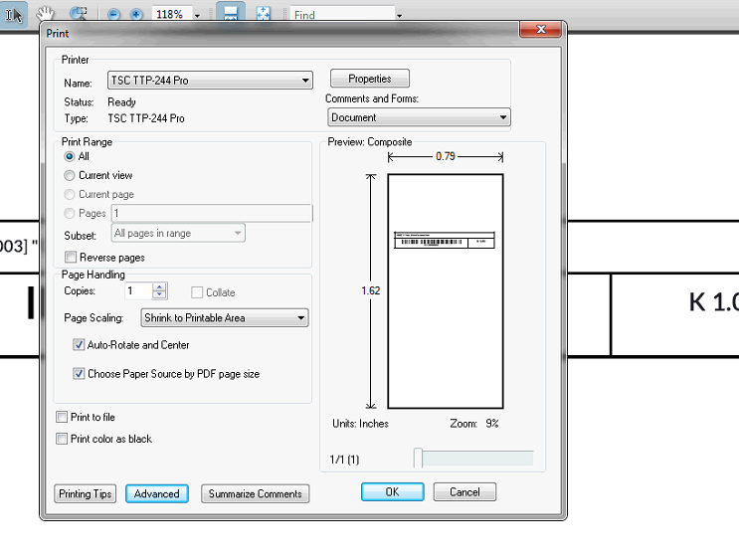Select the Hand tool in toolbar
This screenshot has width=739, height=560.
[x=46, y=14]
